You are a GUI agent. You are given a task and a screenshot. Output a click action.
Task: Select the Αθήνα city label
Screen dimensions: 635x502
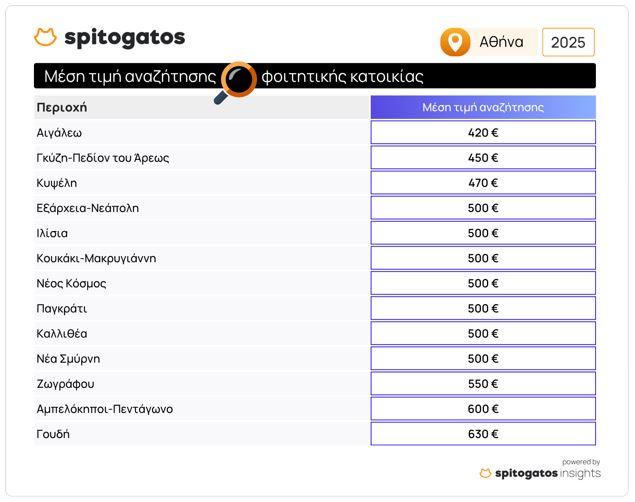(x=501, y=42)
